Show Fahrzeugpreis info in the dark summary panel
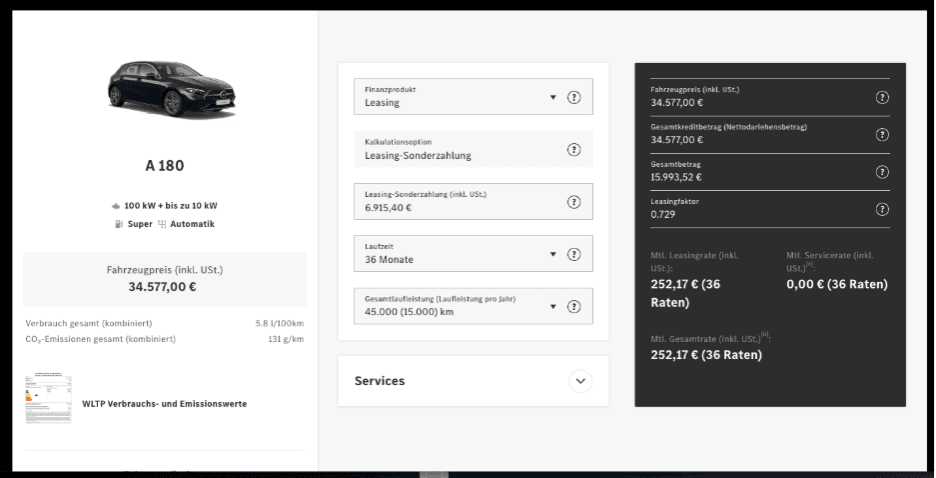Viewport: 936px width, 478px height. coord(882,97)
